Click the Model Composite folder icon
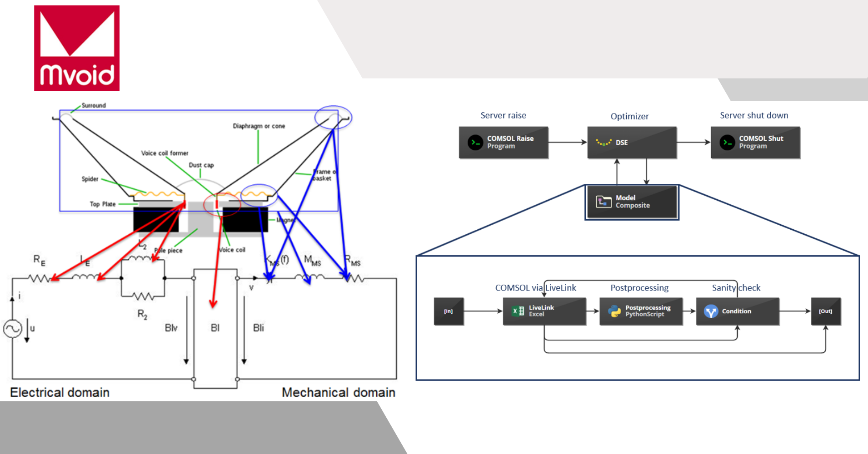Screen dimensions: 868x454 (x=604, y=202)
